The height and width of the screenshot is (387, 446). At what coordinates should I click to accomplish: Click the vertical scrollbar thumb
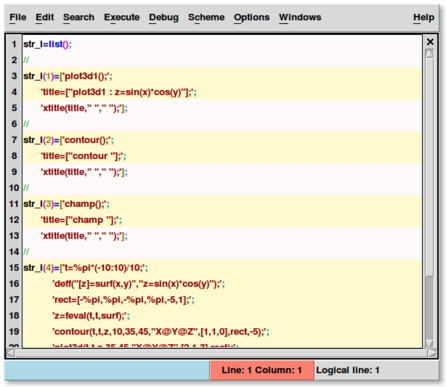point(430,167)
